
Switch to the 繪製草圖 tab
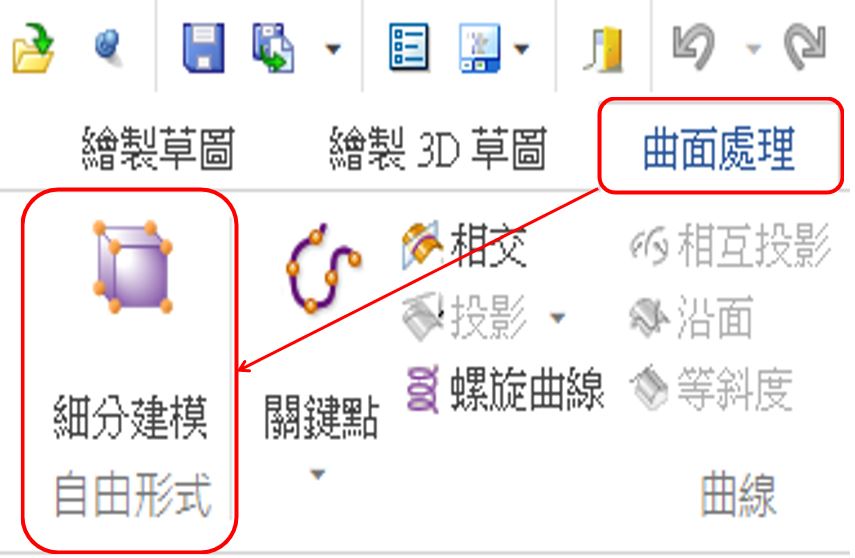[x=158, y=148]
